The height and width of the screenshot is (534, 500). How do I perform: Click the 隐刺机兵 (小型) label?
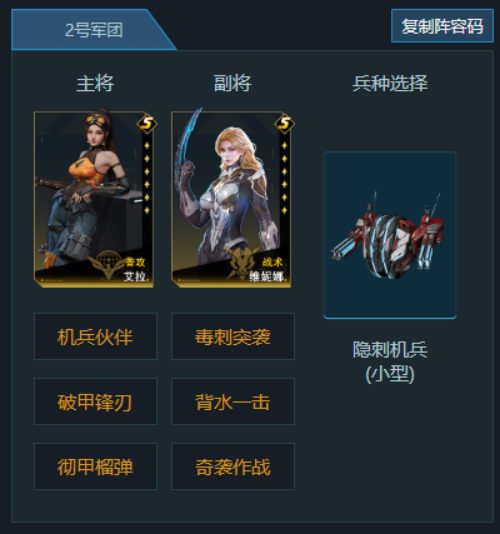coord(390,362)
